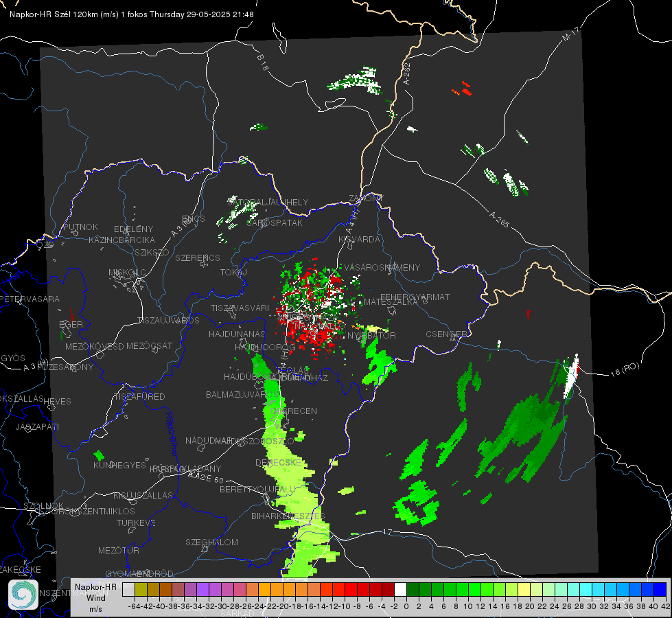Click the MEZŐCSÁT city label
Viewport: 672px width, 618px height.
coord(149,345)
